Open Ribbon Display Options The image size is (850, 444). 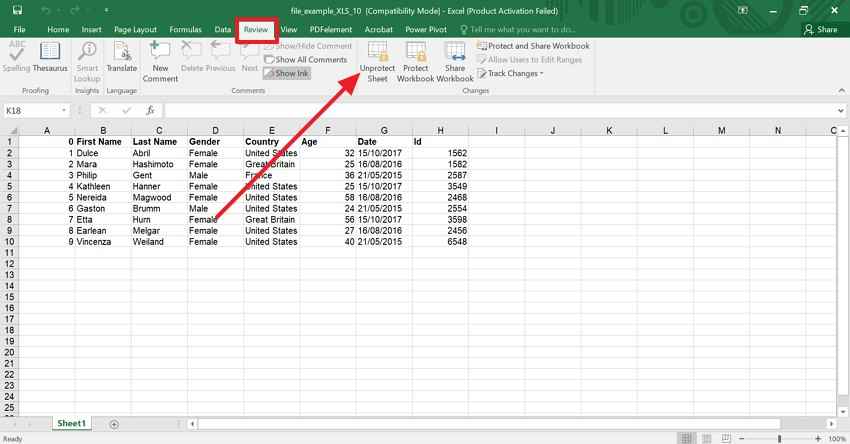pos(743,10)
